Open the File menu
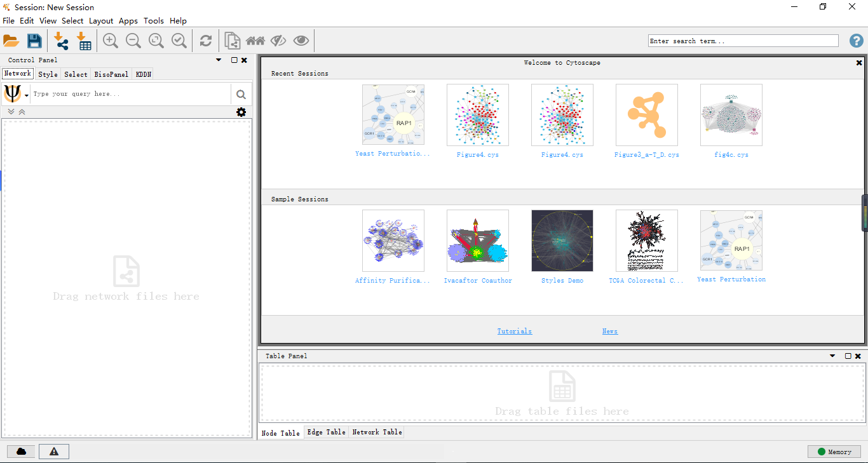This screenshot has width=868, height=463. [8, 21]
